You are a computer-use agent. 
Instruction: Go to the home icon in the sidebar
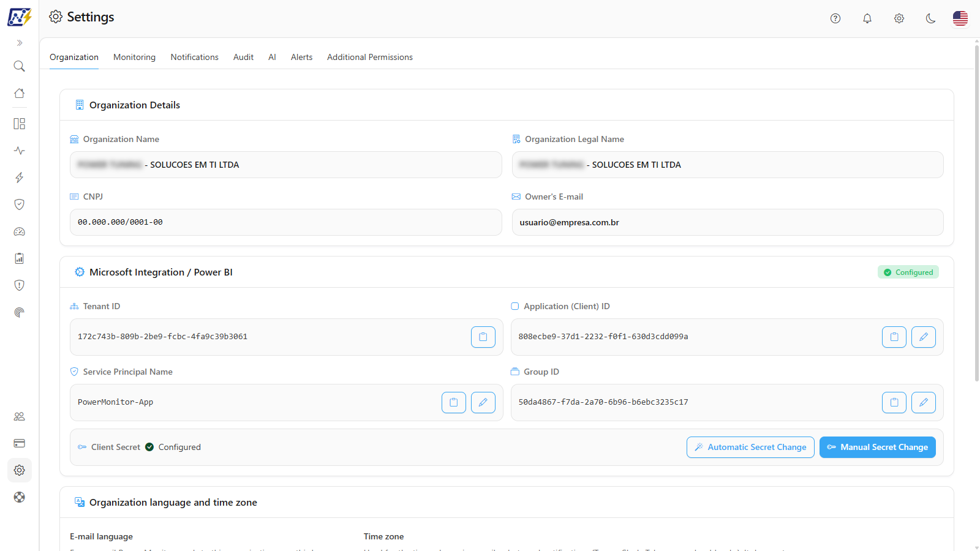pyautogui.click(x=20, y=93)
